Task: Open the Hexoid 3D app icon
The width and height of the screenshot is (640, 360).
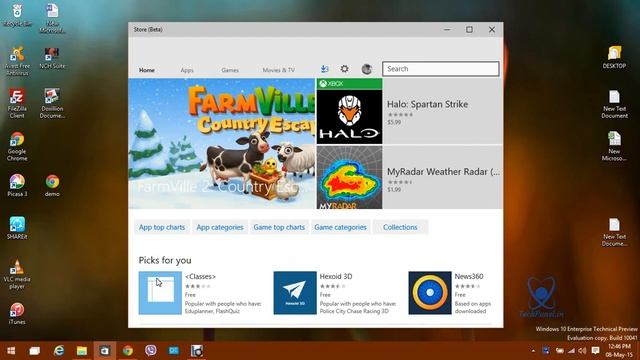Action: tap(295, 293)
